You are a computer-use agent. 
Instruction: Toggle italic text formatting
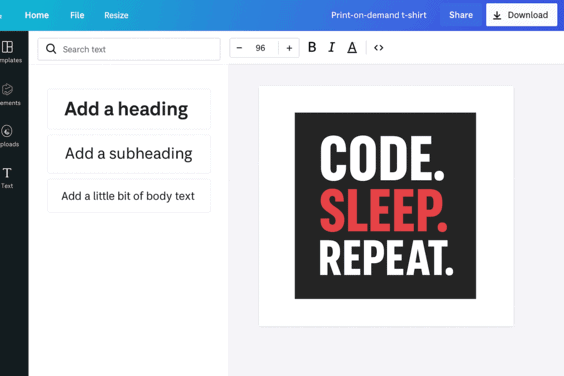click(332, 47)
